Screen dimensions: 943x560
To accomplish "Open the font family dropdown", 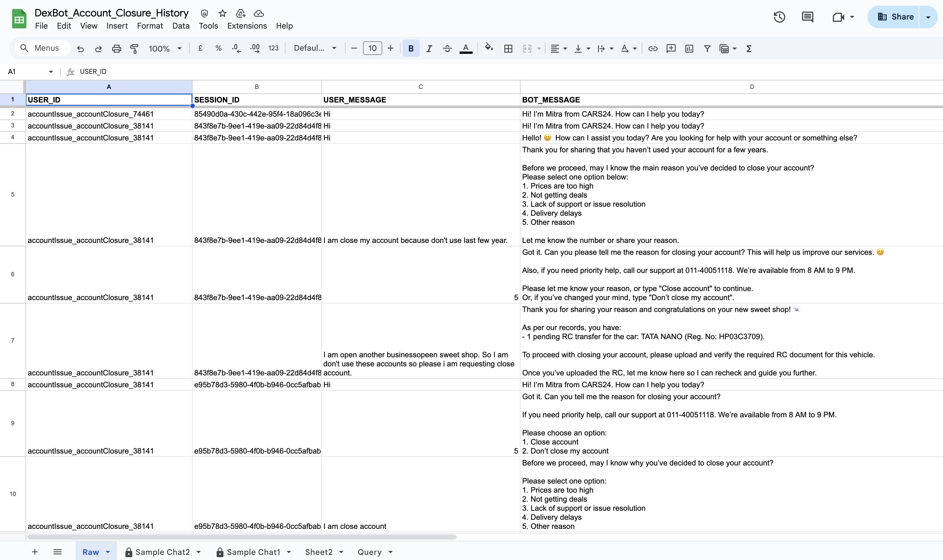I will click(x=315, y=48).
